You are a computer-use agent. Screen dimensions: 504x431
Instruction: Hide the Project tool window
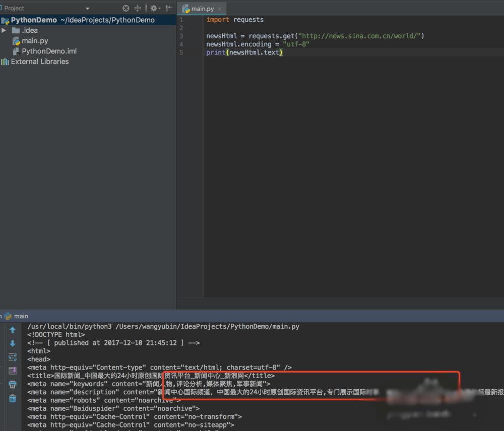[x=169, y=8]
